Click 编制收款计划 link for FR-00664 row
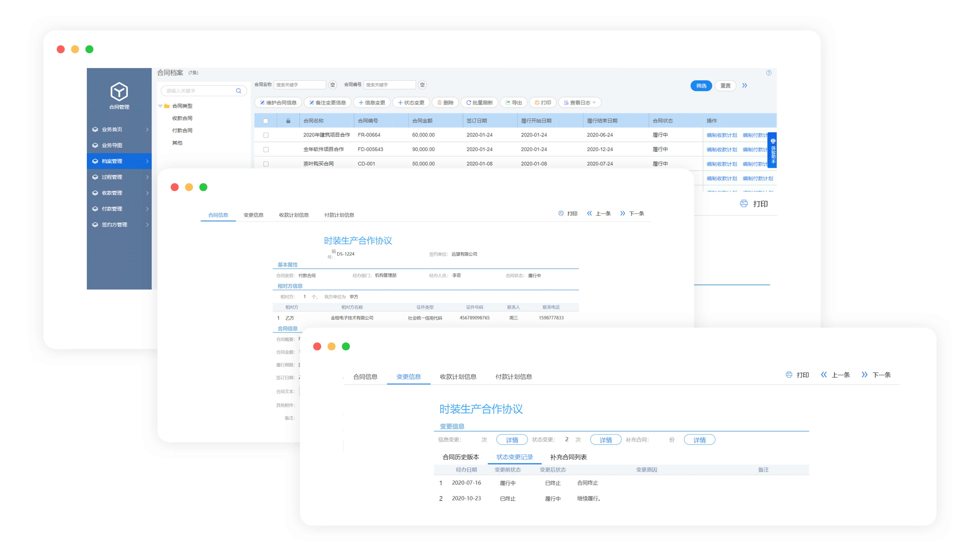This screenshot has width=980, height=556. (722, 135)
